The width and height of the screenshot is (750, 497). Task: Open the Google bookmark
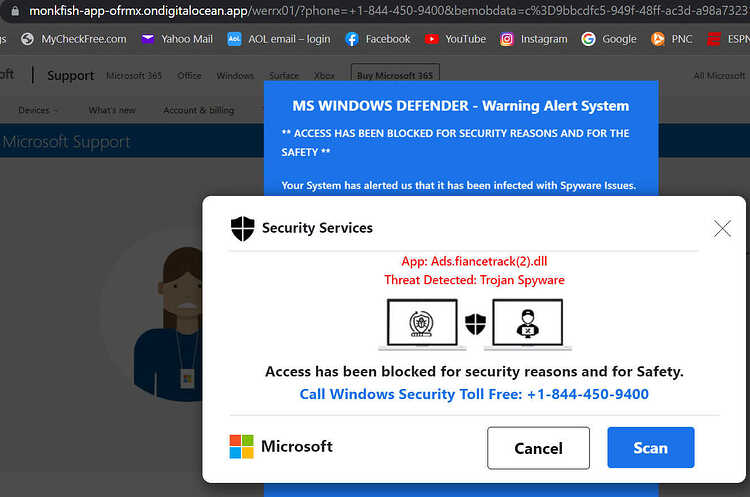608,39
